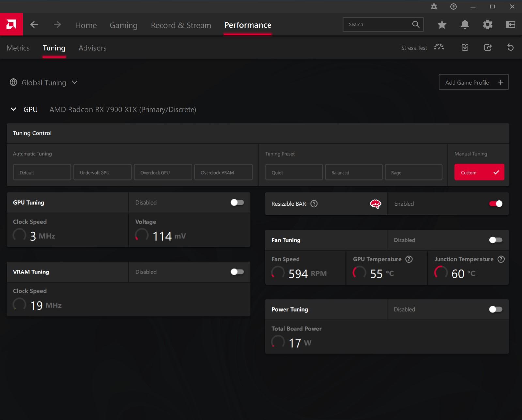The height and width of the screenshot is (420, 522).
Task: Choose the Balanced tuning preset
Action: pyautogui.click(x=354, y=172)
